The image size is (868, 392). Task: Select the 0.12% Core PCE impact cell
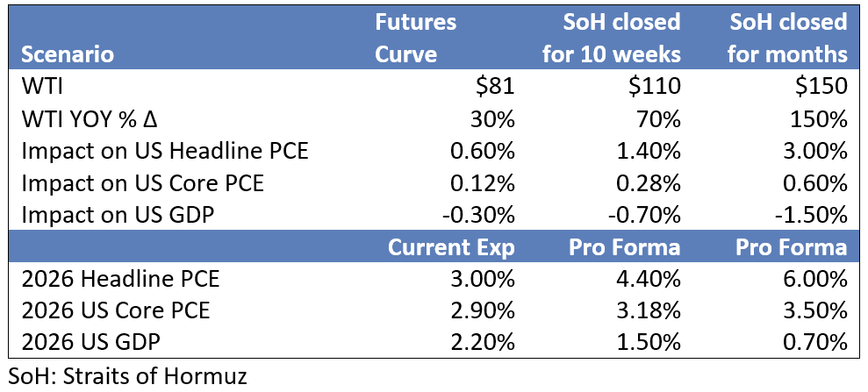click(x=481, y=182)
